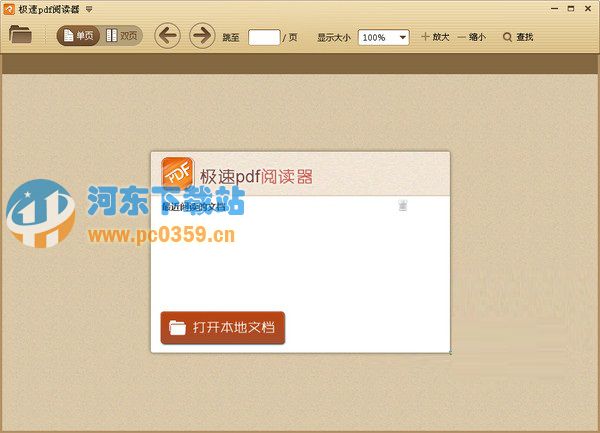Open the 查找 search tool
The width and height of the screenshot is (600, 433).
pyautogui.click(x=518, y=37)
